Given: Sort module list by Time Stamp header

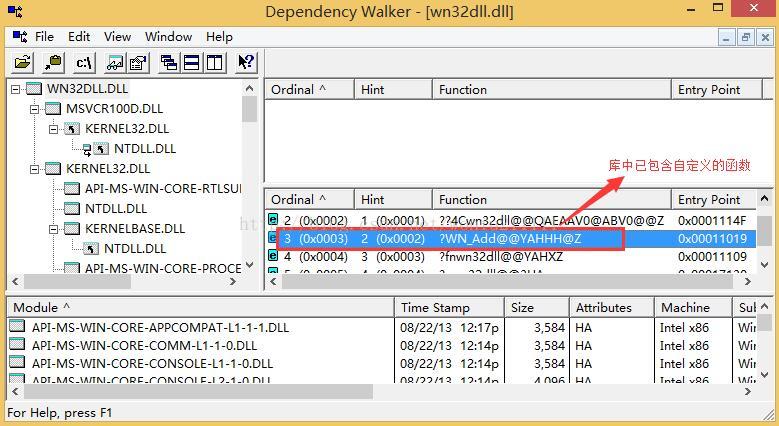Looking at the screenshot, I should [x=449, y=308].
